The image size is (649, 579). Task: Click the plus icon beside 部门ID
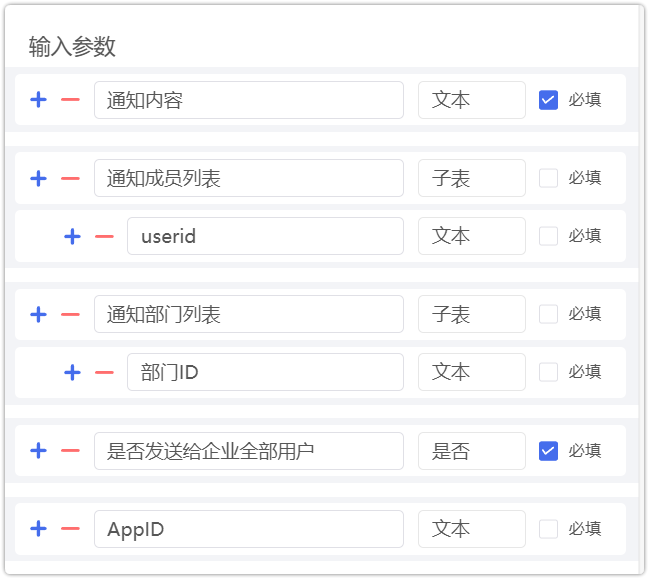point(72,372)
